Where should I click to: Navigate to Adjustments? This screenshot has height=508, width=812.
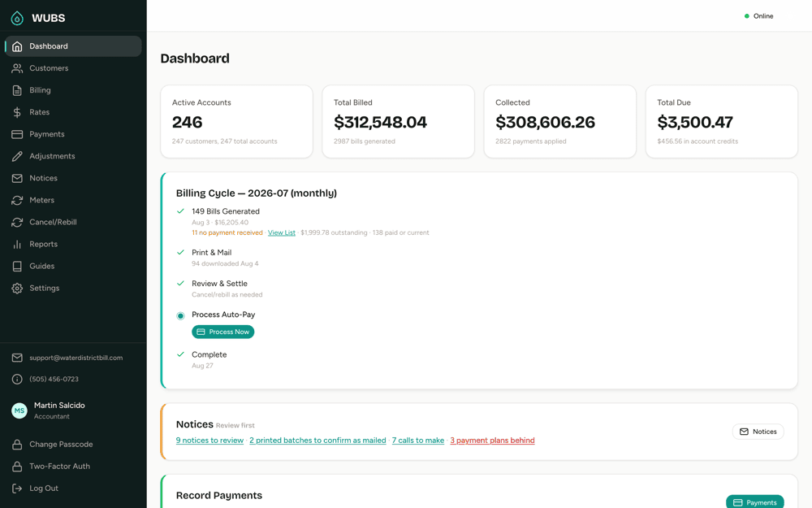[x=73, y=156]
